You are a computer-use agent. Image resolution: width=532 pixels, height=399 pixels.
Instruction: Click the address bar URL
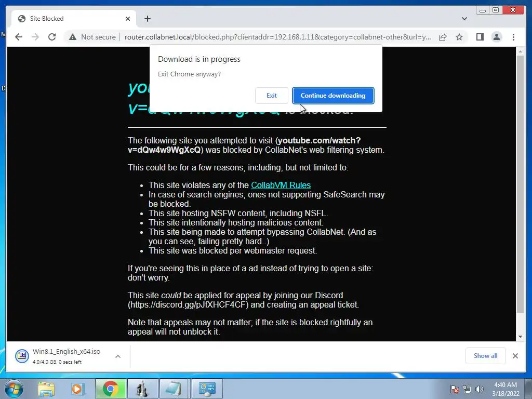pyautogui.click(x=277, y=37)
